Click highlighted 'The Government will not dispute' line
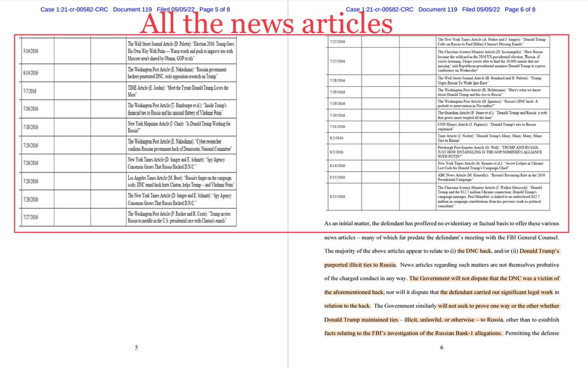 click(485, 279)
